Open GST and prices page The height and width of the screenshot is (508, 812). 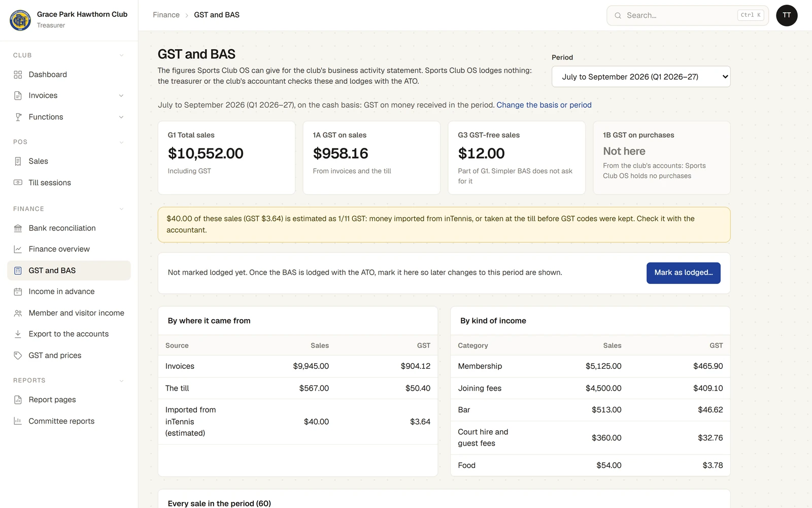69,355
